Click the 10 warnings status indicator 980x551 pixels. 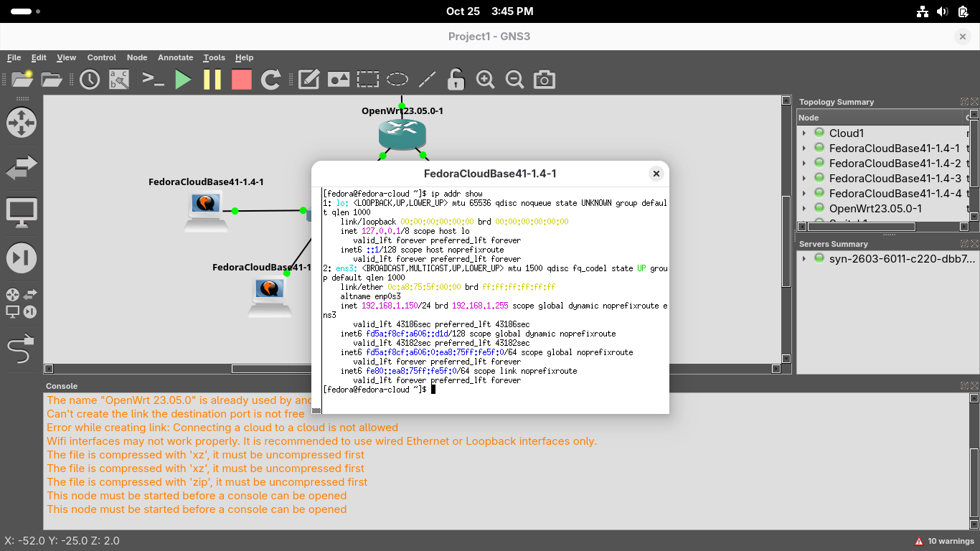tap(944, 541)
